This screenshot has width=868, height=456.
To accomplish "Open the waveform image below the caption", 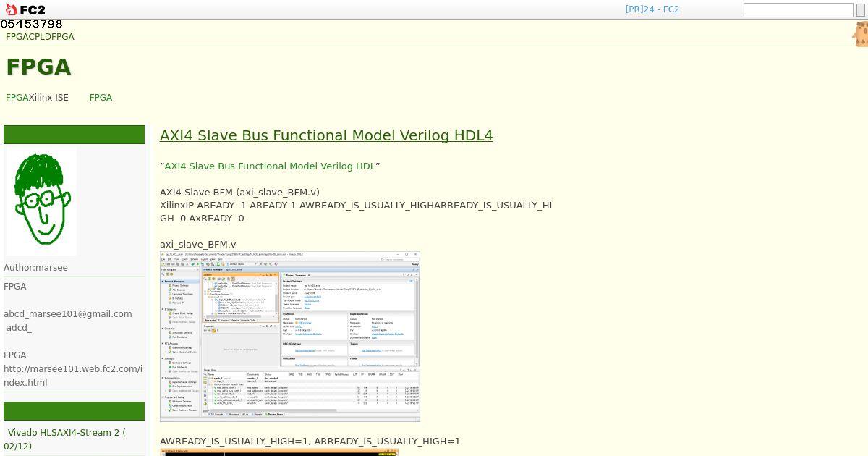I will tap(279, 452).
